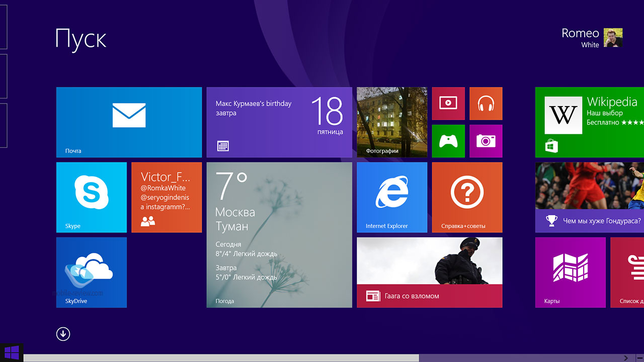Show all apps with the down arrow button
644x362 pixels.
click(63, 334)
